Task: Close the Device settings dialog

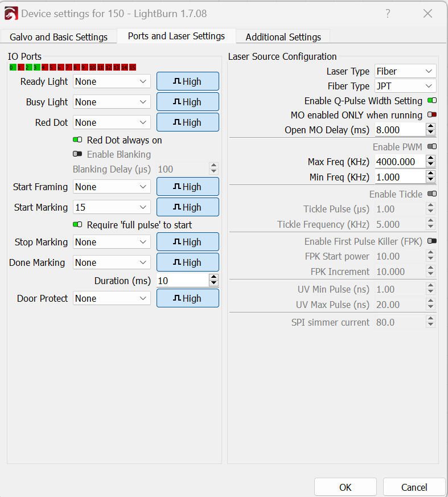Action: point(428,13)
